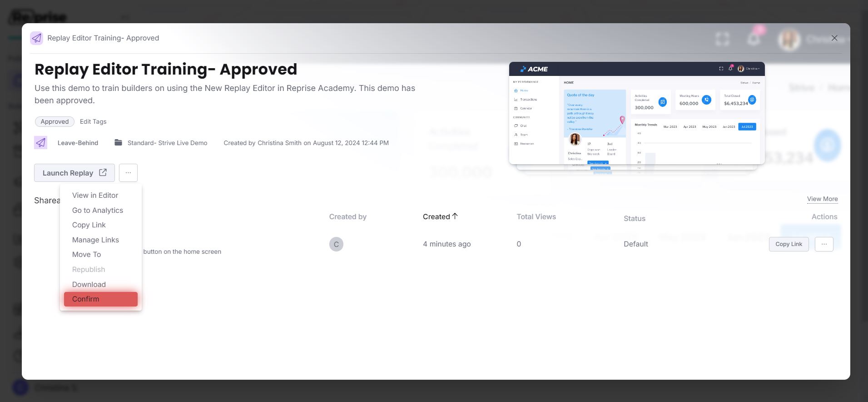Screen dimensions: 868x402
Task: Click the '4 minutes ago' created time
Action: point(446,244)
